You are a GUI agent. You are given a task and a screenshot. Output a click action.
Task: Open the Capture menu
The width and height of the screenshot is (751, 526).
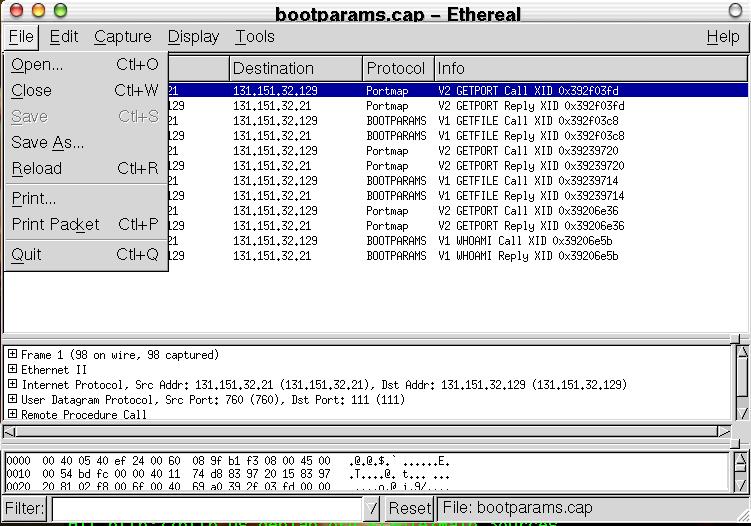[123, 37]
